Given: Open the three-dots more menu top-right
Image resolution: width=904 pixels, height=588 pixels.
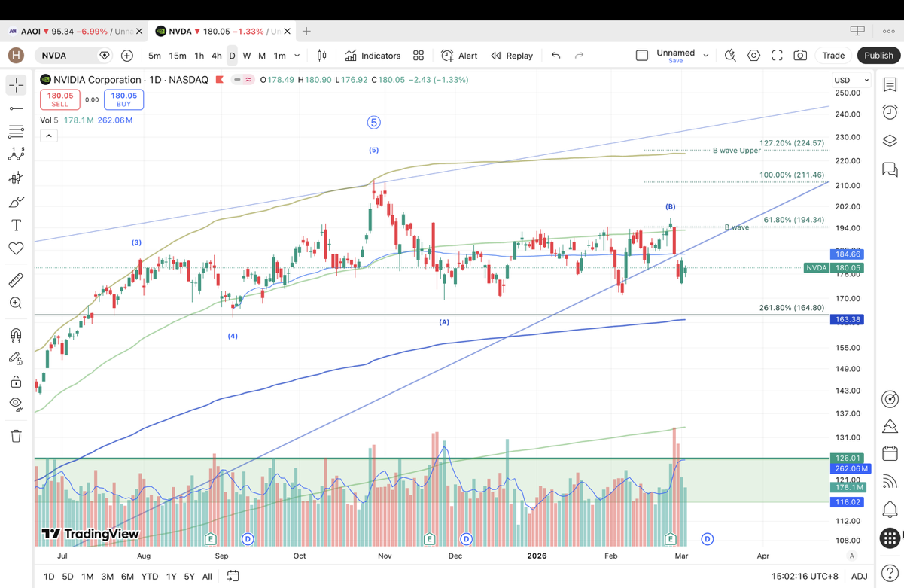Looking at the screenshot, I should point(888,31).
